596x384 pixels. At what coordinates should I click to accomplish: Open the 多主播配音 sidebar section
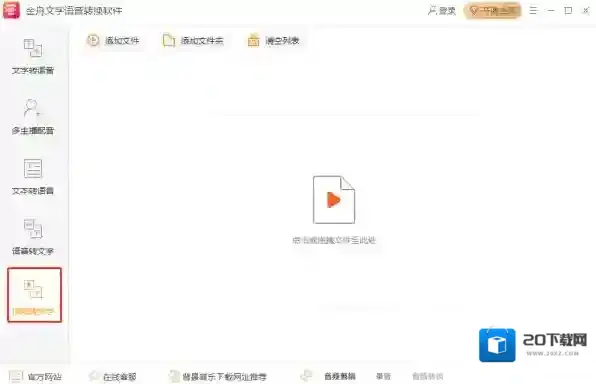pos(33,117)
